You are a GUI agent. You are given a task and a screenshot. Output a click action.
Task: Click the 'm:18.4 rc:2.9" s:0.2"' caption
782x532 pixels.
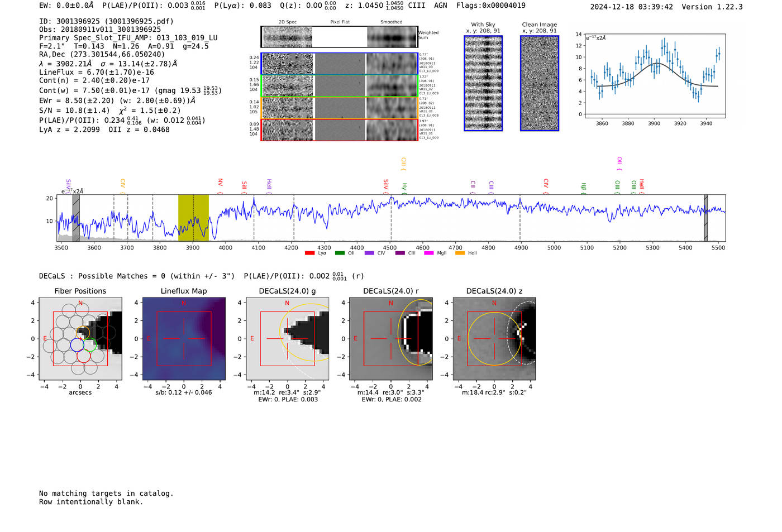pos(494,392)
